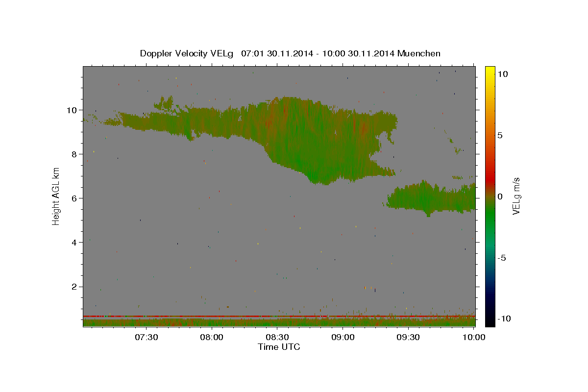
Task: Click the 08:00 time tick label
Action: coord(212,337)
